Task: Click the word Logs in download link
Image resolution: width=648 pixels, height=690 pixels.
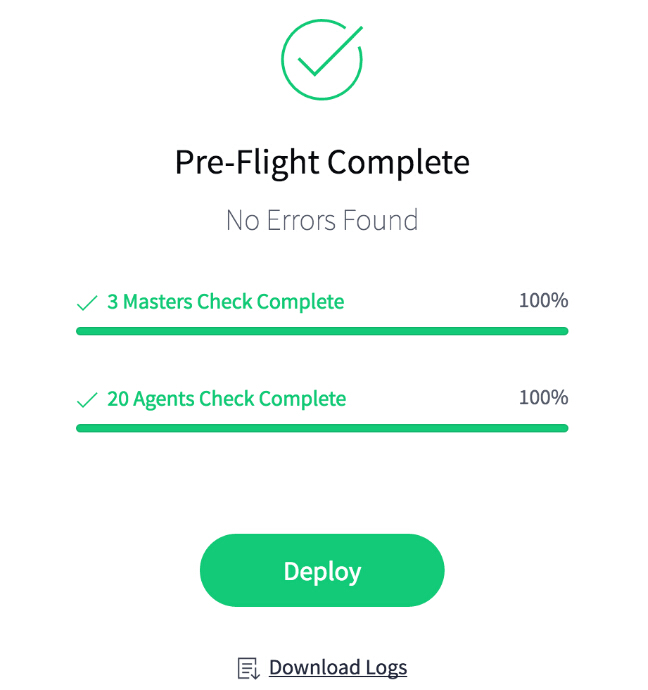Action: pos(386,668)
